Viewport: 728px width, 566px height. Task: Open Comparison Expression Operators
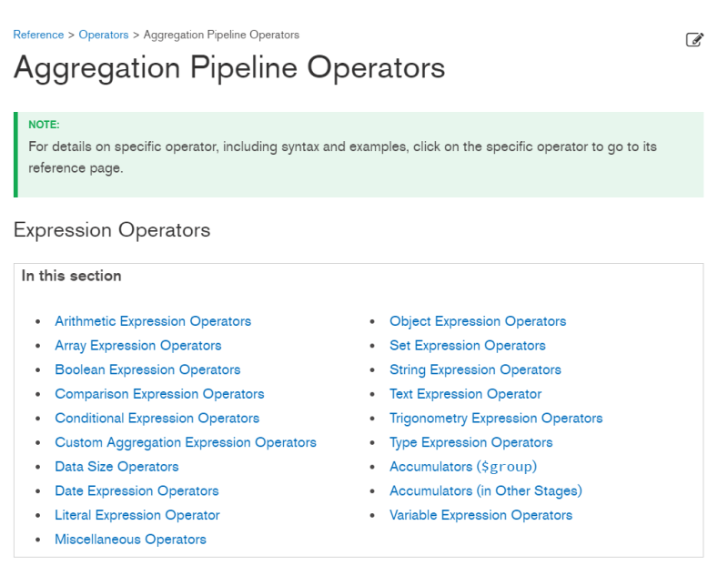158,394
